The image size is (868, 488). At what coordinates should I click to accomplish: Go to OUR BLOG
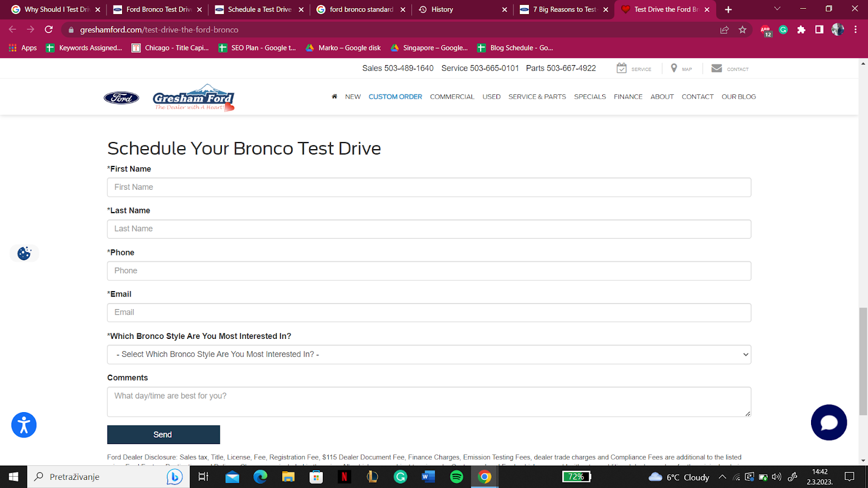click(x=738, y=97)
